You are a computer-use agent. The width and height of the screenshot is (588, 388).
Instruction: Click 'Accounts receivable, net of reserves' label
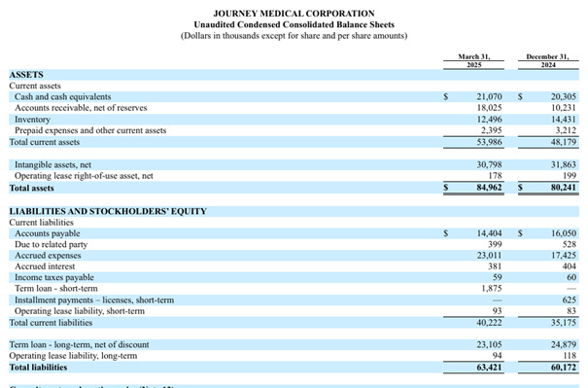[x=81, y=108]
